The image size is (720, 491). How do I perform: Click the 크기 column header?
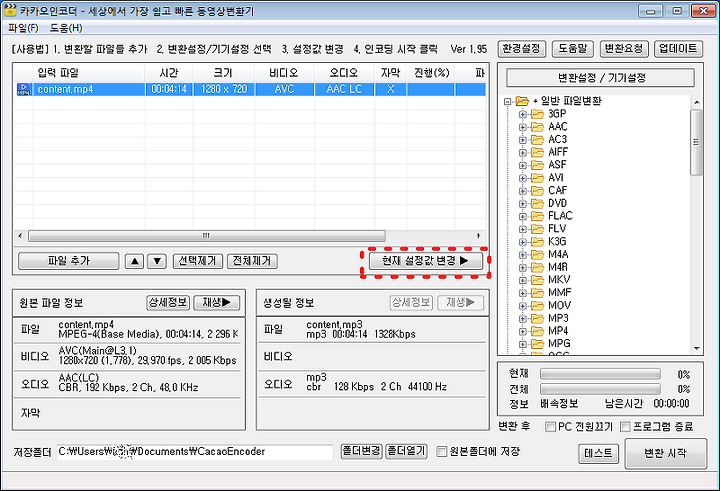224,73
